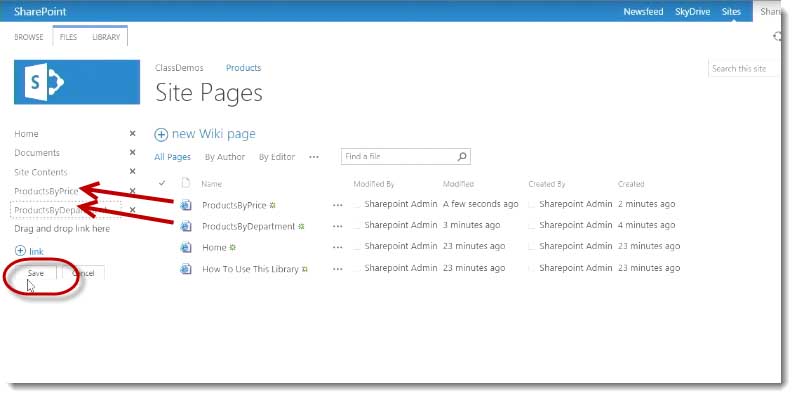Open the ellipsis menu for Home page
The image size is (796, 398).
pyautogui.click(x=338, y=247)
